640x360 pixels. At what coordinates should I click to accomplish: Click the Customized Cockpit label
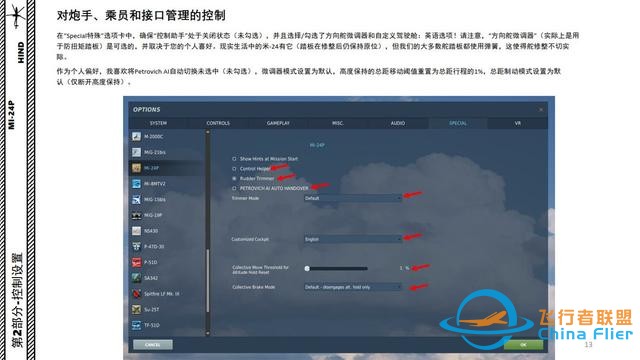(x=250, y=239)
